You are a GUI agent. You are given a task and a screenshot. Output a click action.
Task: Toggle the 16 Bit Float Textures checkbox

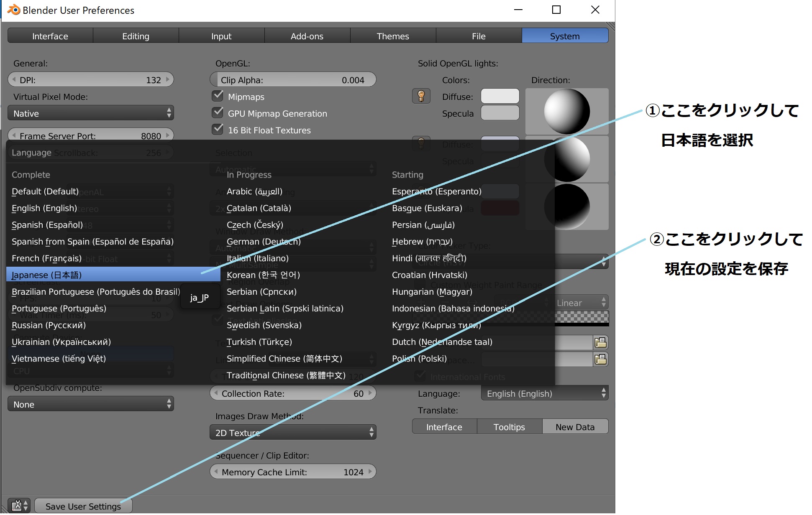coord(218,130)
